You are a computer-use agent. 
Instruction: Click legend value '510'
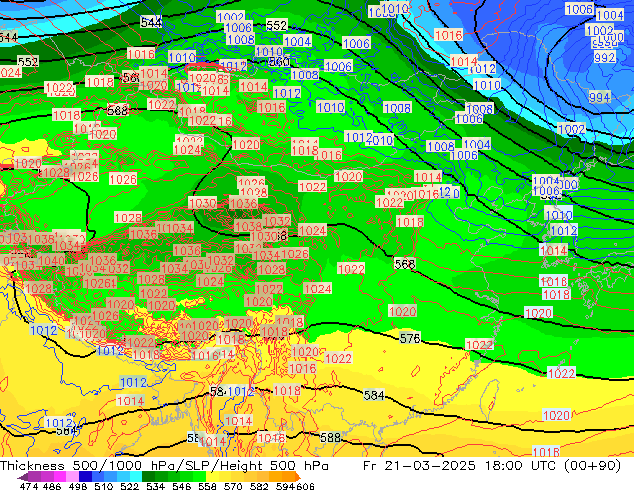coord(104,486)
